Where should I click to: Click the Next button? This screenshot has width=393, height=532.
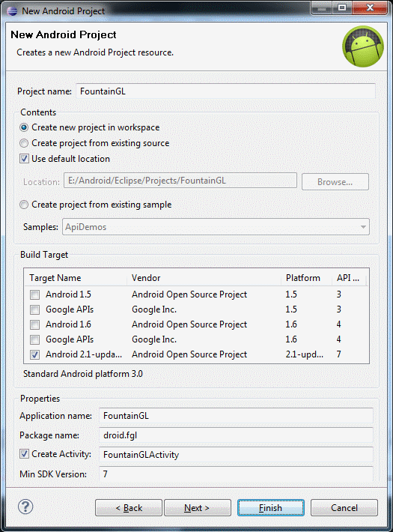click(198, 507)
